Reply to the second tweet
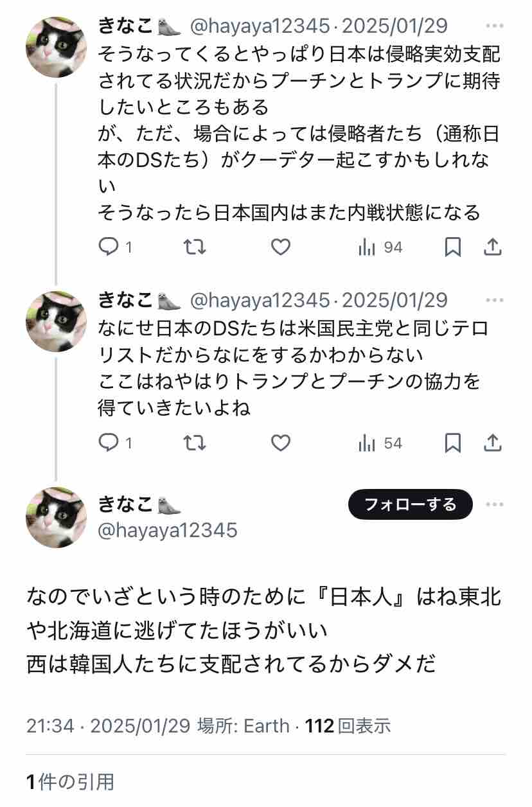The height and width of the screenshot is (807, 532). pos(109,443)
